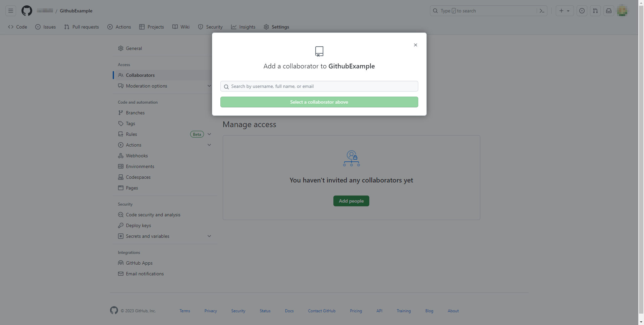Expand the Rules chevron
Image resolution: width=644 pixels, height=325 pixels.
coord(209,134)
